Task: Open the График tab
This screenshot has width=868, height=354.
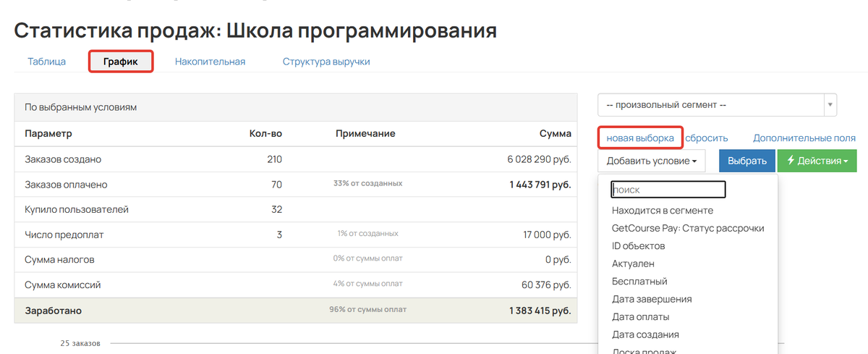Action: [122, 62]
